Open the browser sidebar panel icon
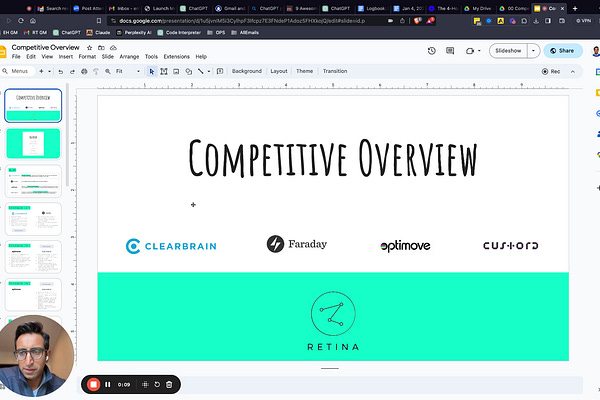The image size is (600, 400). click(548, 21)
